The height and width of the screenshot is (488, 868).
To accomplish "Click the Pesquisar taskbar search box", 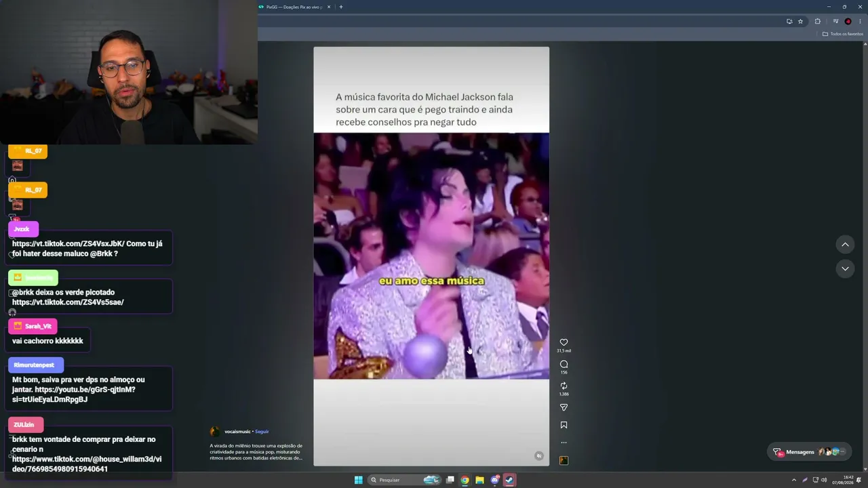I will click(x=405, y=480).
